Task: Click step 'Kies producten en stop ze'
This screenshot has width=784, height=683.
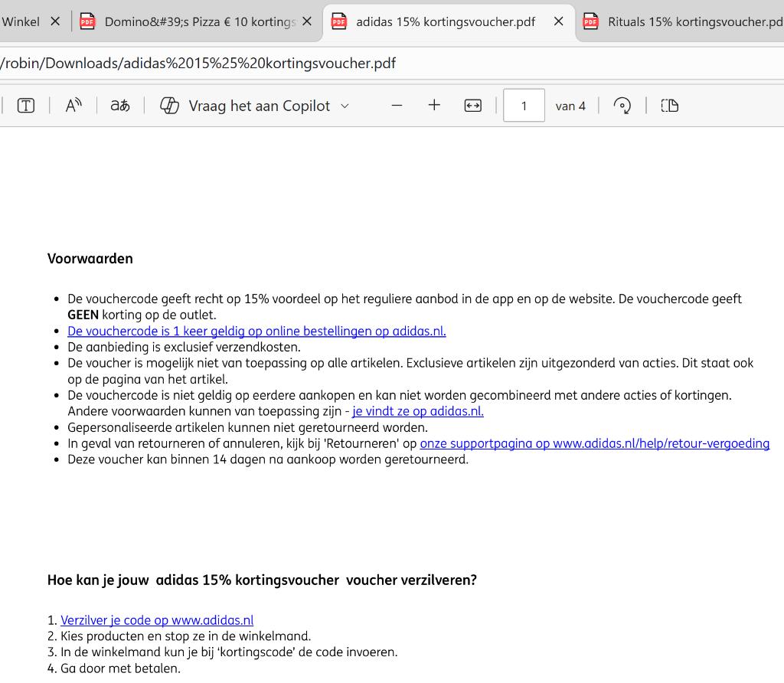Action: tap(185, 636)
